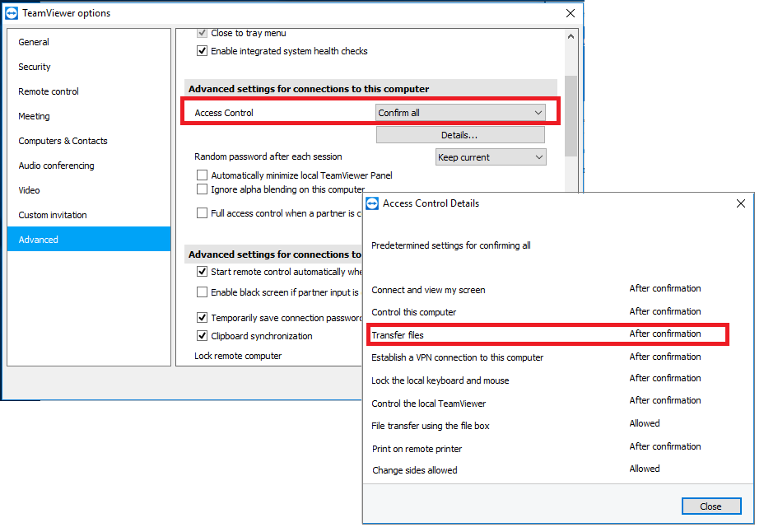Close the TeamViewer options window

tap(571, 13)
